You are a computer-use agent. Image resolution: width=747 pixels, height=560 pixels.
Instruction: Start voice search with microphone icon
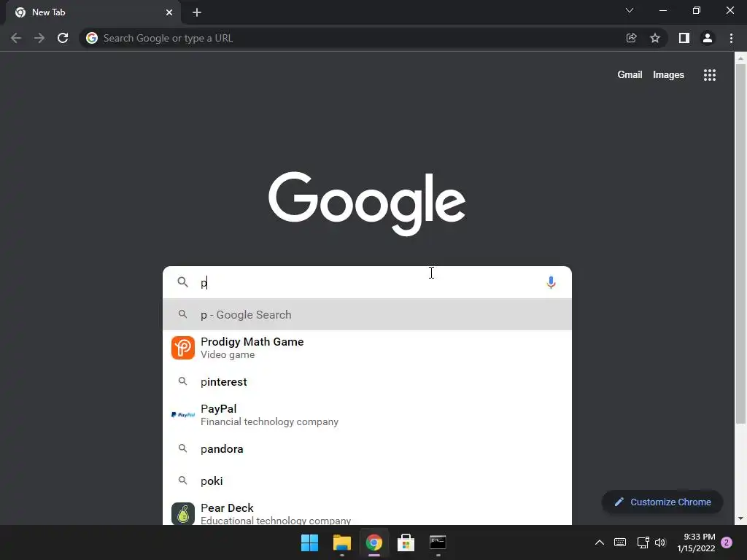[x=551, y=282]
